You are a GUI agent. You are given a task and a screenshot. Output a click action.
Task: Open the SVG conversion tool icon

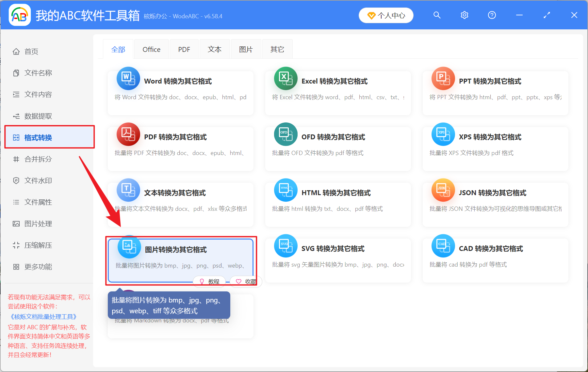(x=286, y=246)
